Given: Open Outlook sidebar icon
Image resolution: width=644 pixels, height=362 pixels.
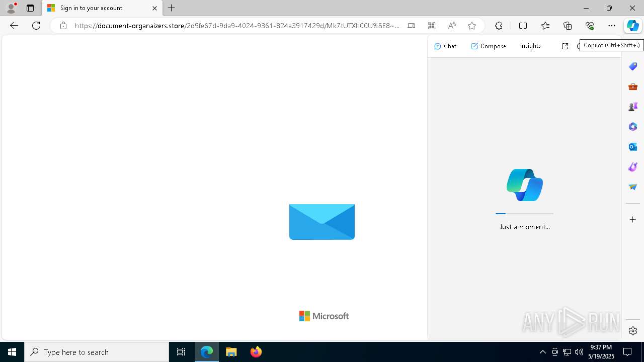Looking at the screenshot, I should point(633,147).
